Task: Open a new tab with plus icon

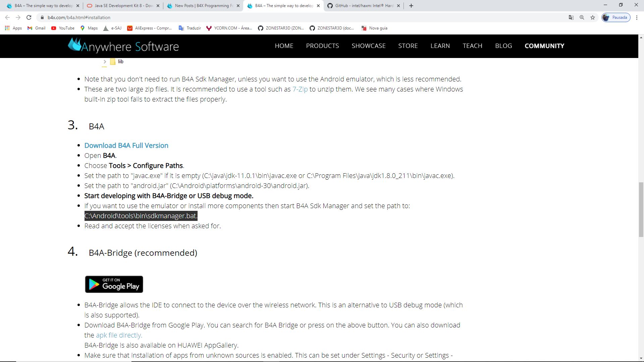Action: click(411, 6)
